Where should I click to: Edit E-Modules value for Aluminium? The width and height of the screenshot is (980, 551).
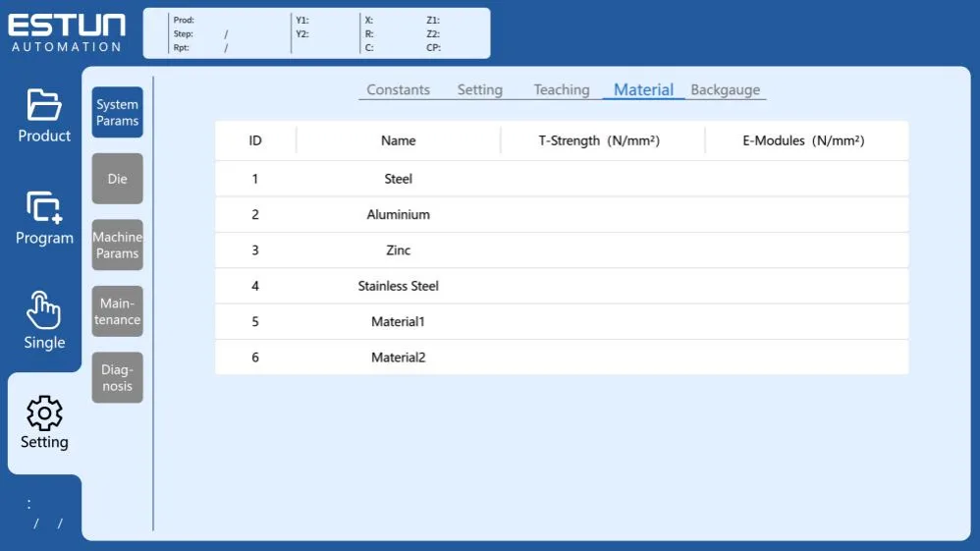[x=807, y=214]
